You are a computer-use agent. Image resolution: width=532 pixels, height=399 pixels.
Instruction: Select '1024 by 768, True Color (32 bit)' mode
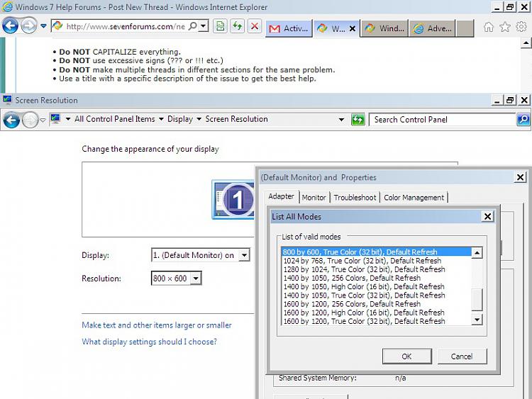pos(376,261)
